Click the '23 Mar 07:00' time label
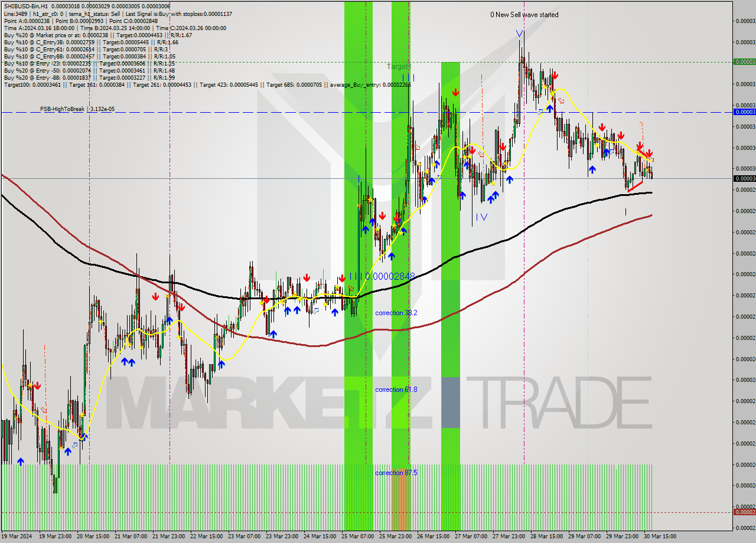This screenshot has height=543, width=756. 244,536
